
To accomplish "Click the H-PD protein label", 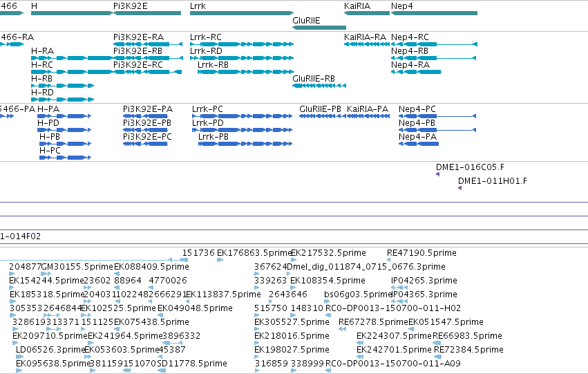I will [x=48, y=123].
